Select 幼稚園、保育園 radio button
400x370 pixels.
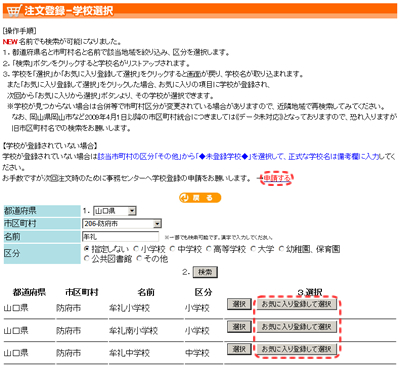(282, 249)
